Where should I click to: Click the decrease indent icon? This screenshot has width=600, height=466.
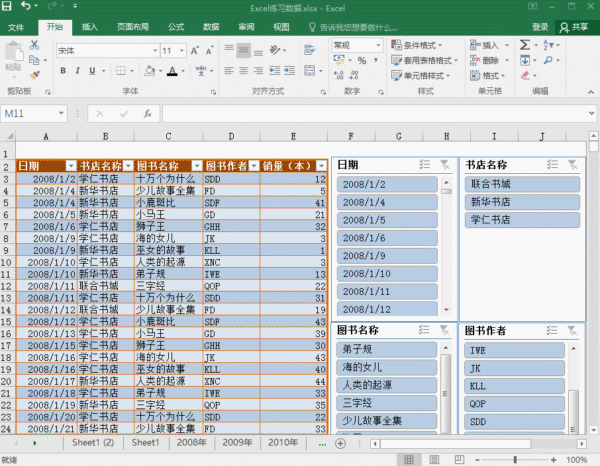(x=275, y=71)
